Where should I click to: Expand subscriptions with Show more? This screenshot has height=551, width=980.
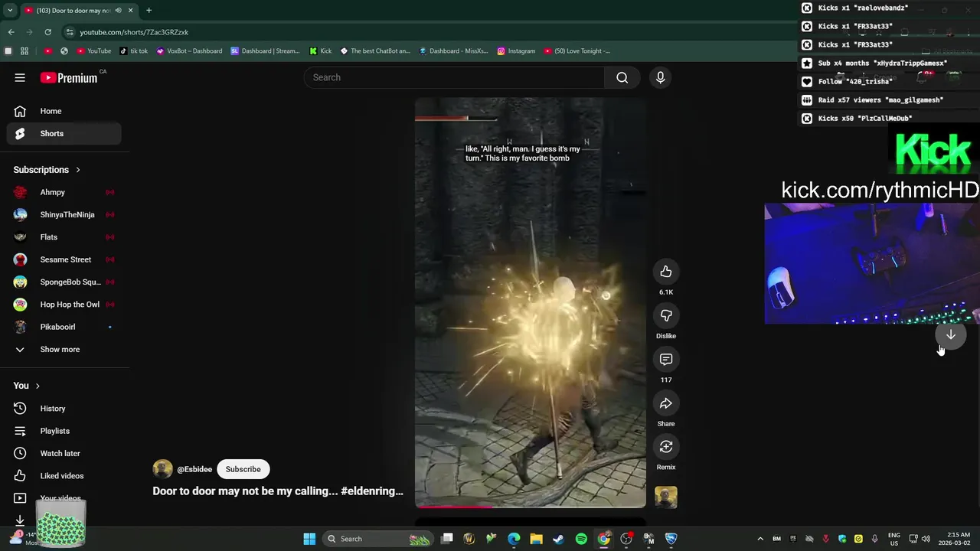[x=64, y=349]
